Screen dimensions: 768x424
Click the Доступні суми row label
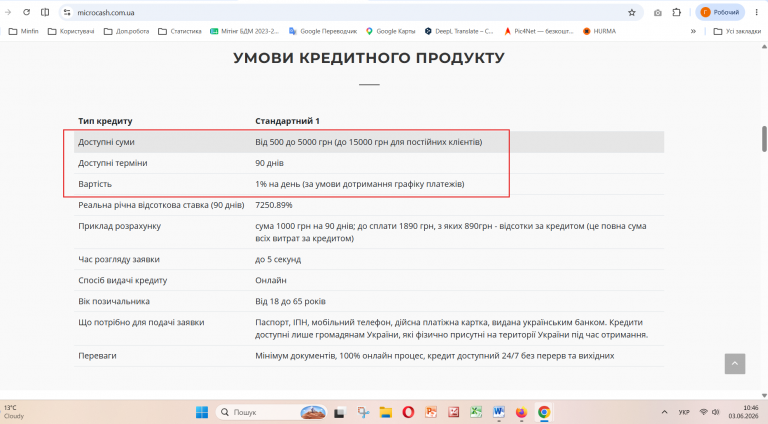pyautogui.click(x=106, y=142)
